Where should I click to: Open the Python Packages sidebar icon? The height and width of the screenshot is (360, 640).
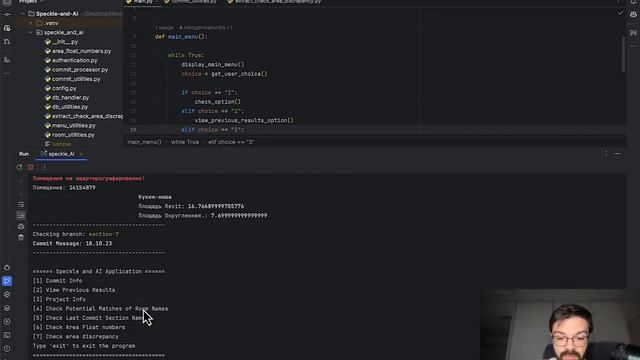(7, 294)
